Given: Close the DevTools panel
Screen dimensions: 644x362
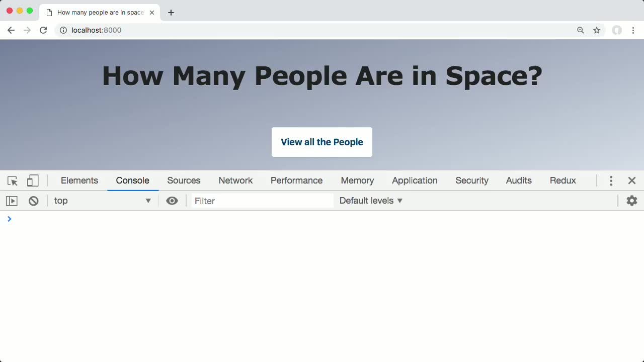Looking at the screenshot, I should 632,180.
